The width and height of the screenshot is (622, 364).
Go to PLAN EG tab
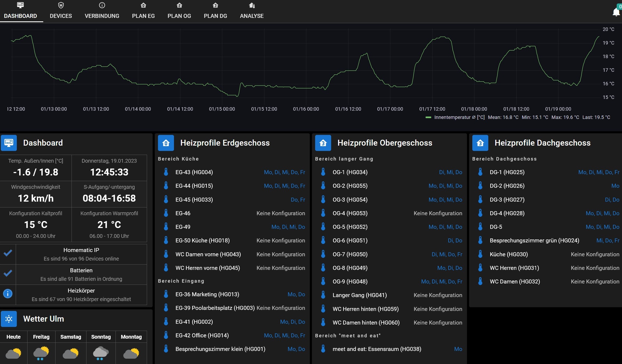(x=143, y=11)
